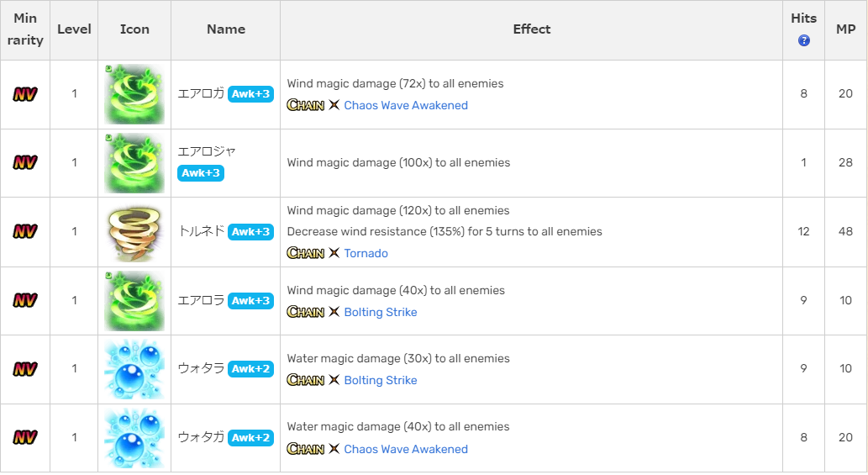The height and width of the screenshot is (475, 868).
Task: Click the Effect column header
Action: pos(532,29)
